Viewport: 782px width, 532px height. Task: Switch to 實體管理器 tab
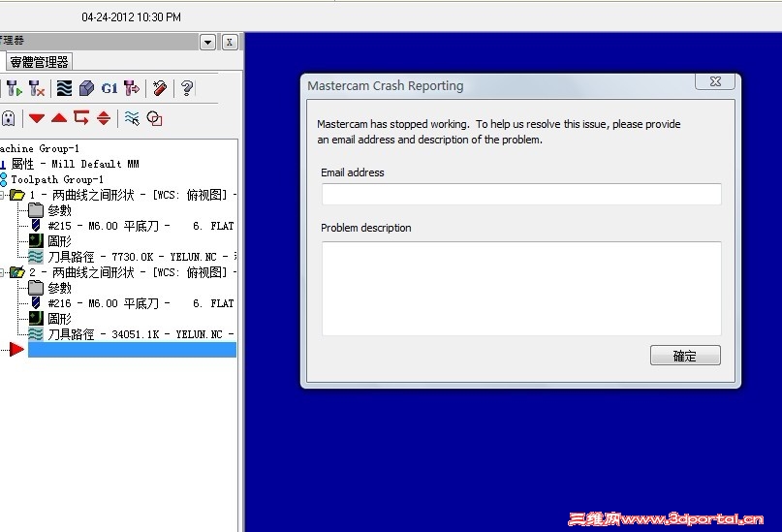pyautogui.click(x=39, y=62)
